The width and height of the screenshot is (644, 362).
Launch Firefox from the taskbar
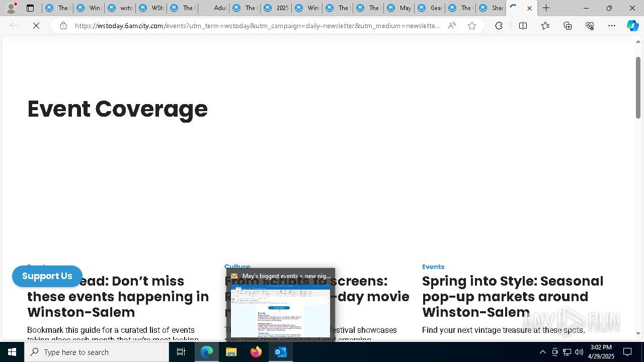point(256,352)
